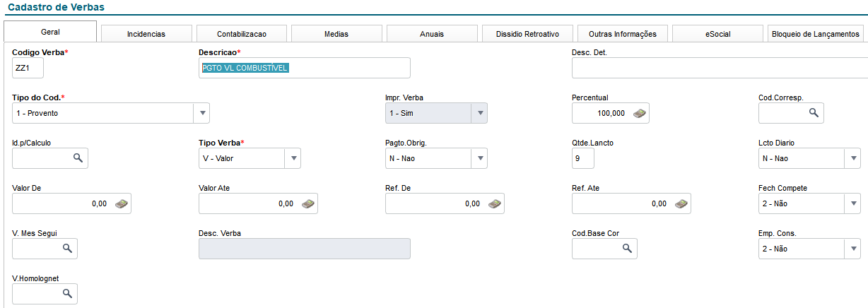This screenshot has height=308, width=868.
Task: Open calculator icon in Valor De field
Action: point(122,203)
